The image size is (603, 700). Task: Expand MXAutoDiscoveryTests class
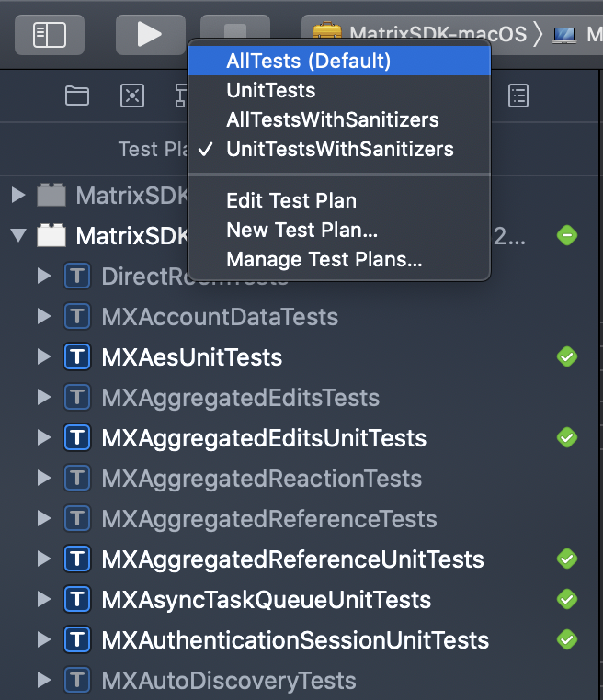44,680
